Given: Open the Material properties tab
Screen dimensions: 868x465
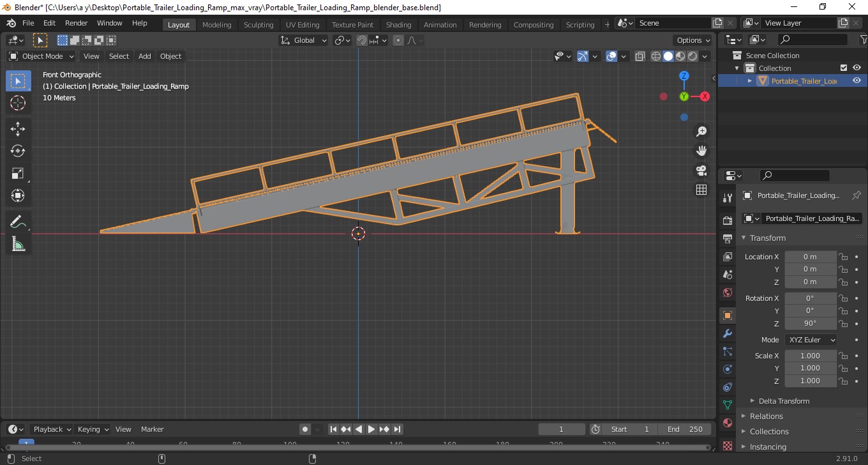Looking at the screenshot, I should coord(728,423).
